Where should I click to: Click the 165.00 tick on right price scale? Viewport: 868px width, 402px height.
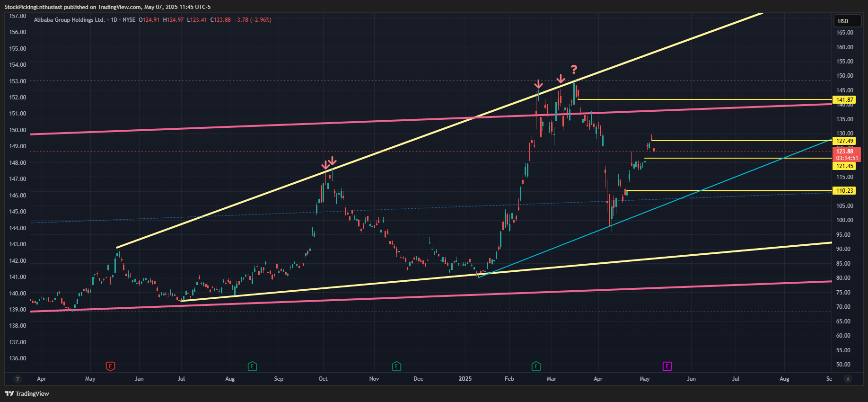point(845,33)
